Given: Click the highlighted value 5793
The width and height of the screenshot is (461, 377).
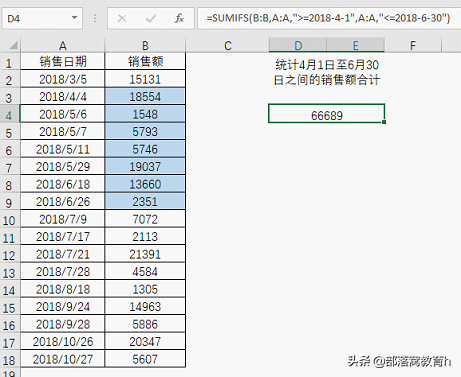Looking at the screenshot, I should point(145,132).
